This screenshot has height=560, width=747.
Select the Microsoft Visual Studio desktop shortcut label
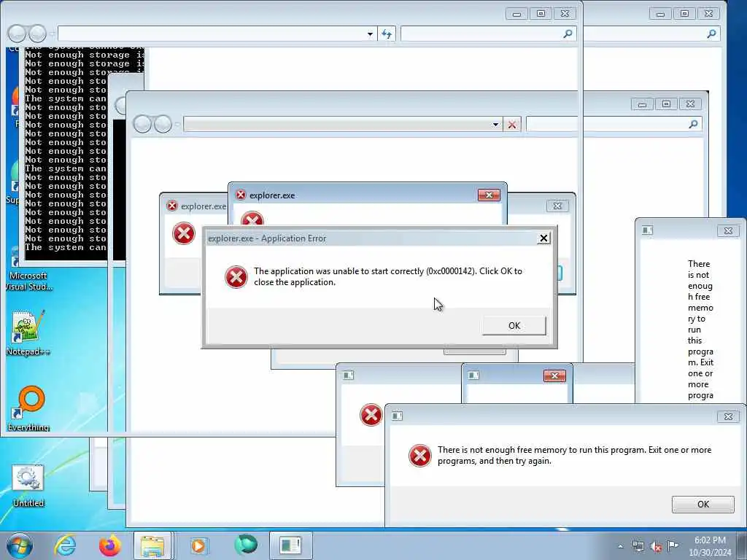pyautogui.click(x=29, y=281)
